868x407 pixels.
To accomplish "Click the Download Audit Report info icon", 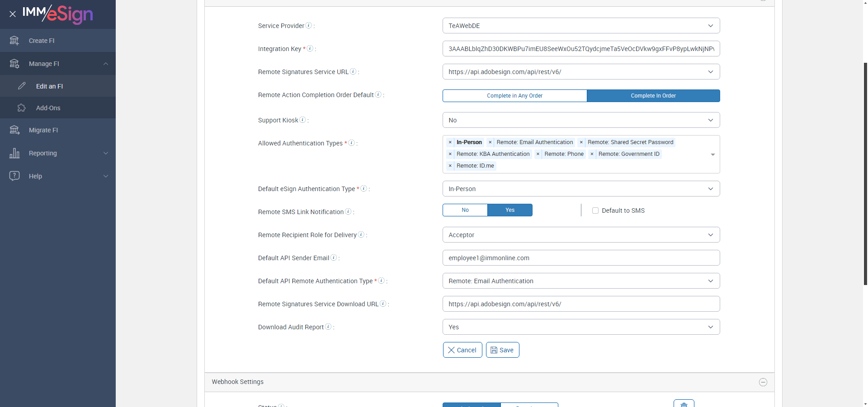I will 328,327.
